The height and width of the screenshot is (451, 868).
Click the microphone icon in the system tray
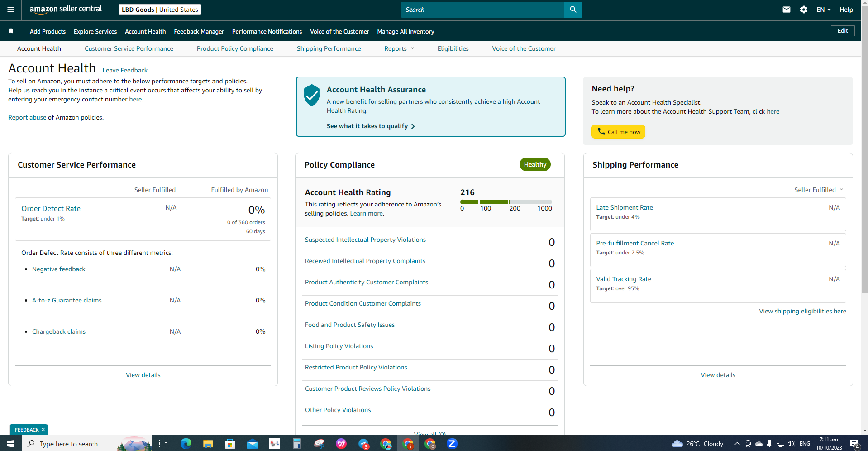[769, 444]
